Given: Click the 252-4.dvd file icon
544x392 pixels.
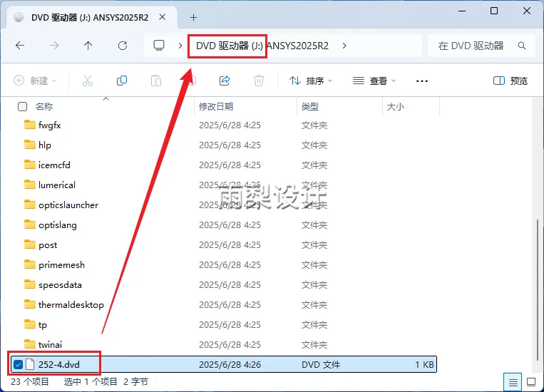Looking at the screenshot, I should pyautogui.click(x=30, y=364).
